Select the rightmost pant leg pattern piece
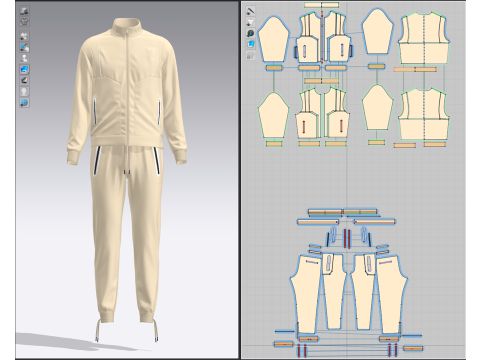 (392, 294)
